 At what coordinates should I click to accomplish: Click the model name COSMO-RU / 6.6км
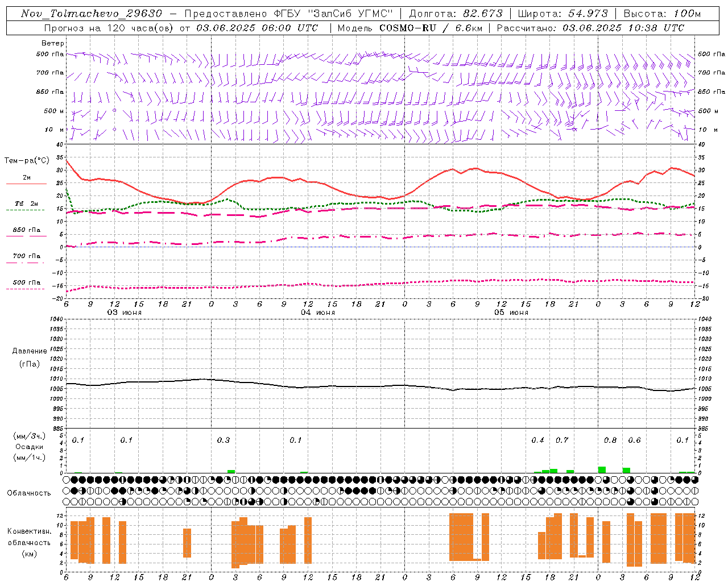click(x=429, y=28)
